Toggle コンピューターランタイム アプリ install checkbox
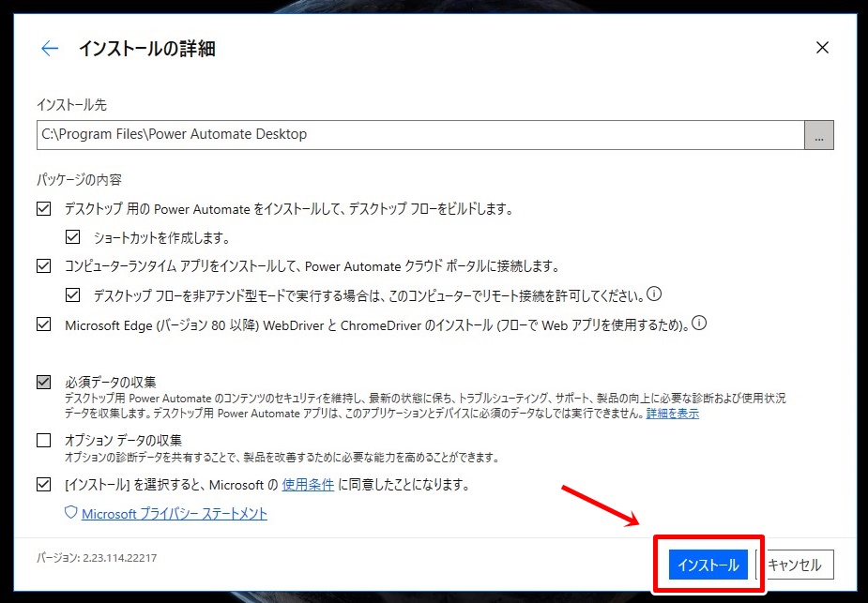868x603 pixels. coord(44,266)
